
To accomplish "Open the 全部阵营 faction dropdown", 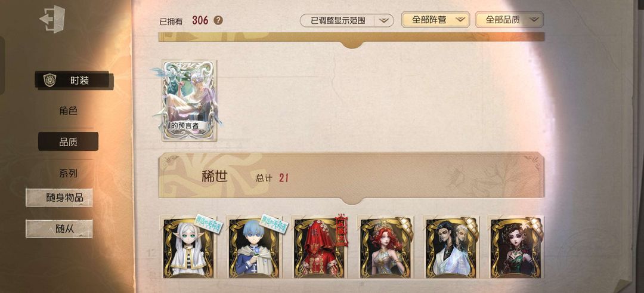I will (x=435, y=20).
